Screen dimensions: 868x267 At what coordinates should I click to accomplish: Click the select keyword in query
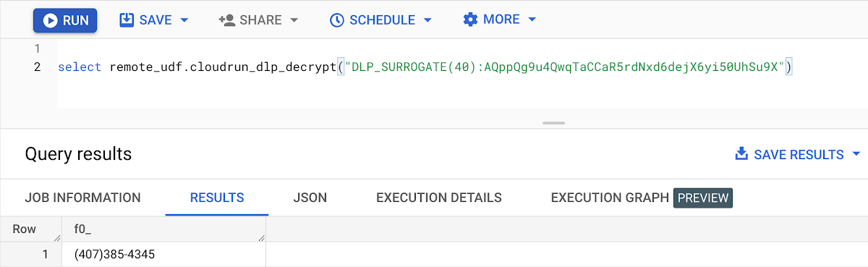click(80, 68)
